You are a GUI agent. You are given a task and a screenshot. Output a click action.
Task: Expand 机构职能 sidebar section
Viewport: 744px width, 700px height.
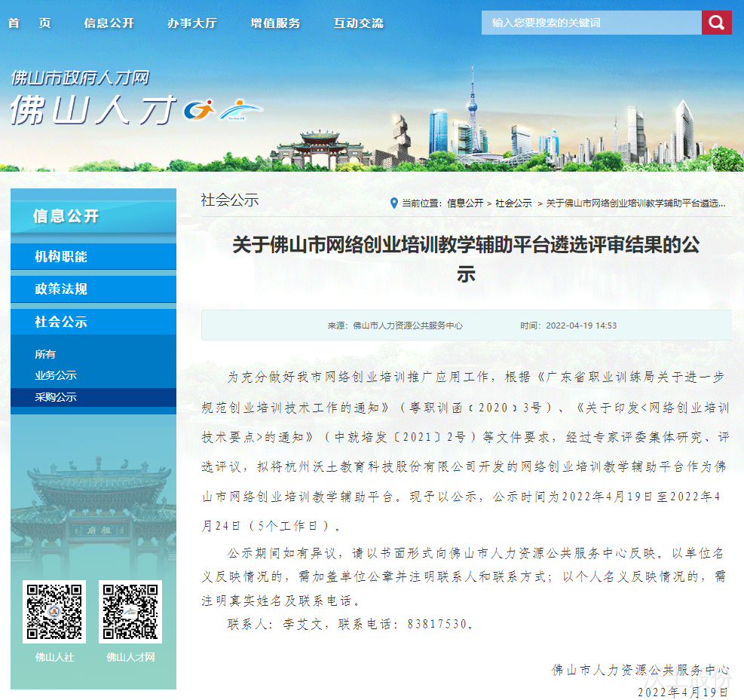93,257
